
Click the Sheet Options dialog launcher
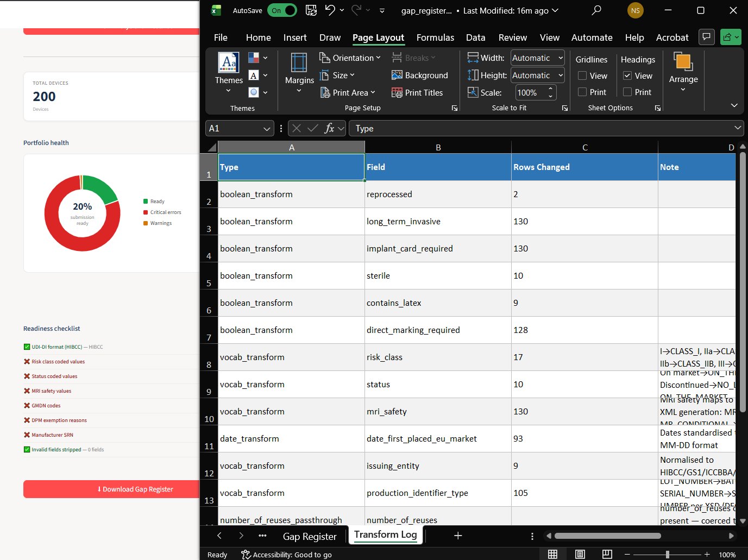pos(657,108)
